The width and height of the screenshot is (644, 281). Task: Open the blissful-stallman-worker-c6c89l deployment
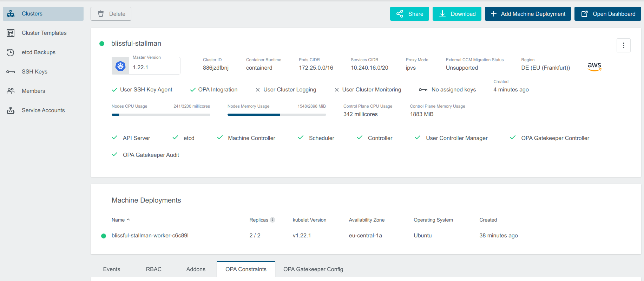pos(150,236)
